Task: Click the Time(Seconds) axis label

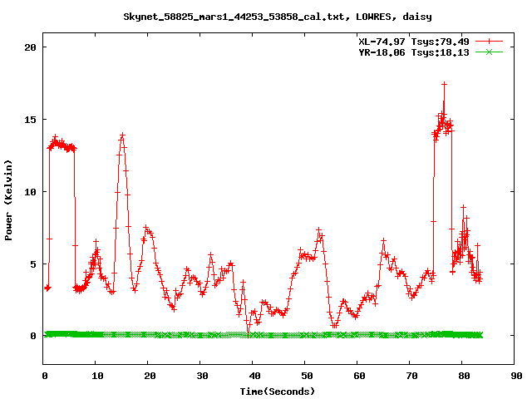Action: tap(278, 392)
